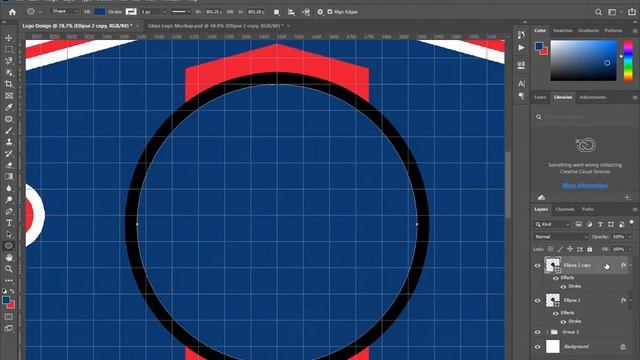Click the shape Fill color swatch
The height and width of the screenshot is (360, 640).
point(100,12)
